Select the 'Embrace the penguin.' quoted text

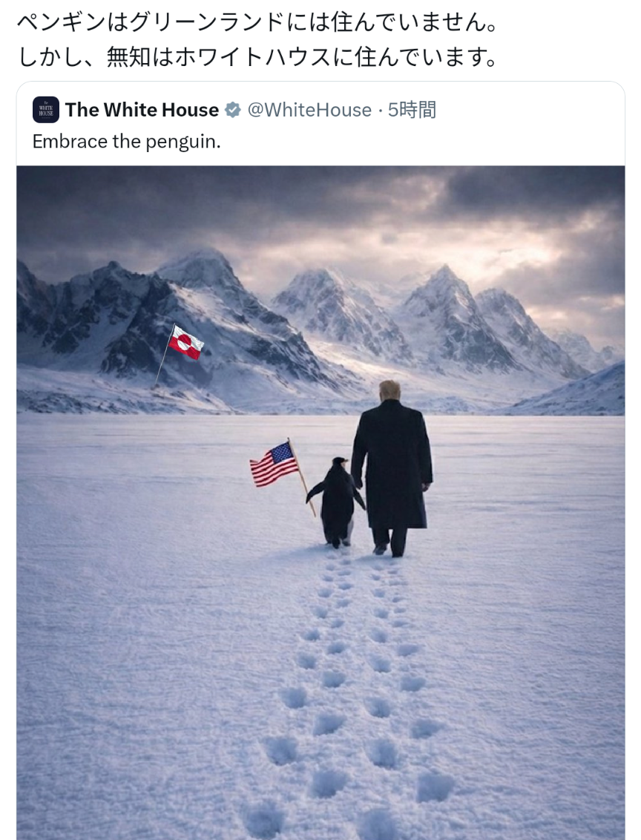pos(126,142)
